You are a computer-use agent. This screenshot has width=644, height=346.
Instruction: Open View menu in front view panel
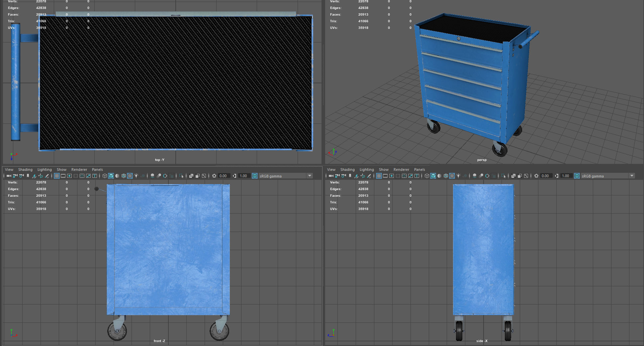(x=9, y=170)
